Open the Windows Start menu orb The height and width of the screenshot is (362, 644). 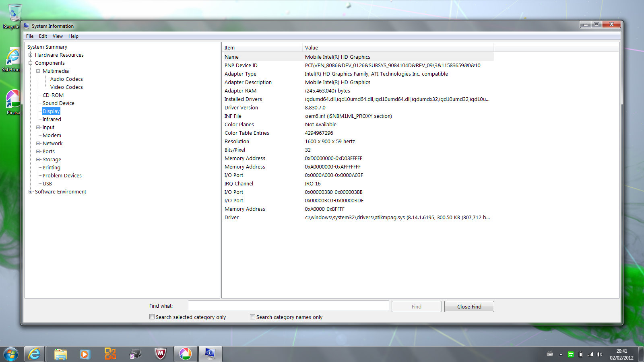pos(11,354)
